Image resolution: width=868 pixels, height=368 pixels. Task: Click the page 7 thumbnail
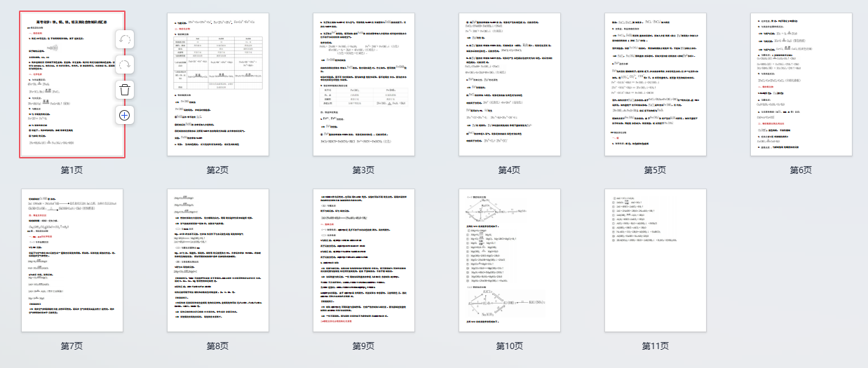(72, 260)
